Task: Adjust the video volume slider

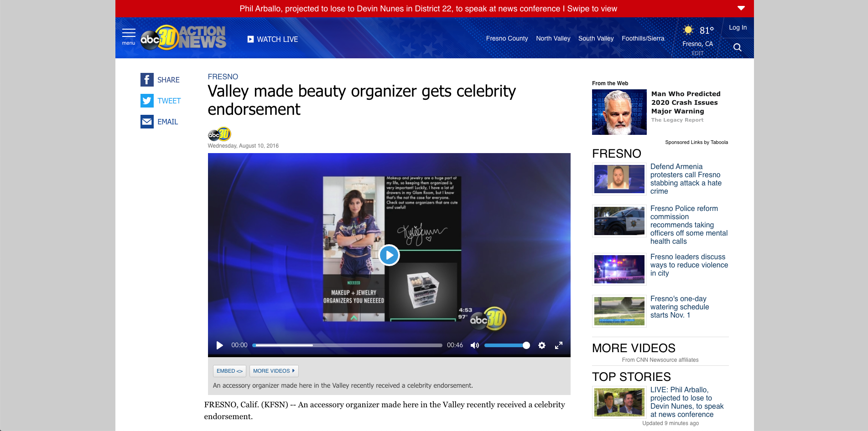Action: [x=506, y=345]
